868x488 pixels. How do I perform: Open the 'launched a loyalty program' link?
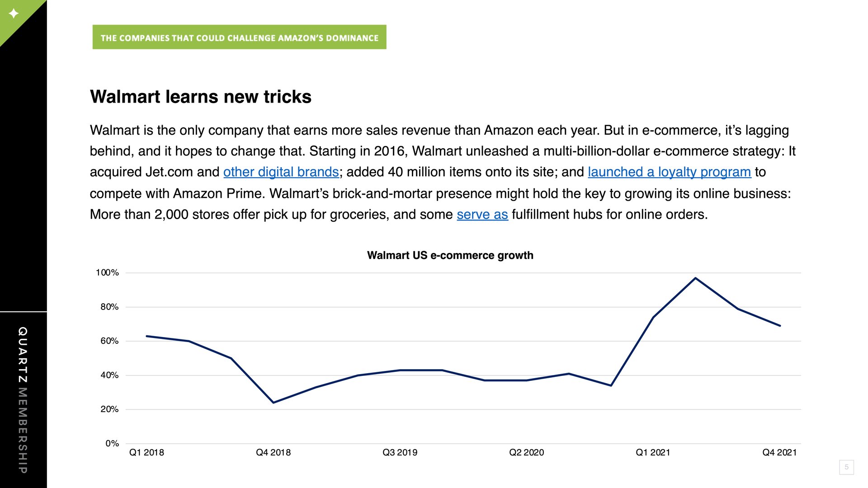coord(669,172)
